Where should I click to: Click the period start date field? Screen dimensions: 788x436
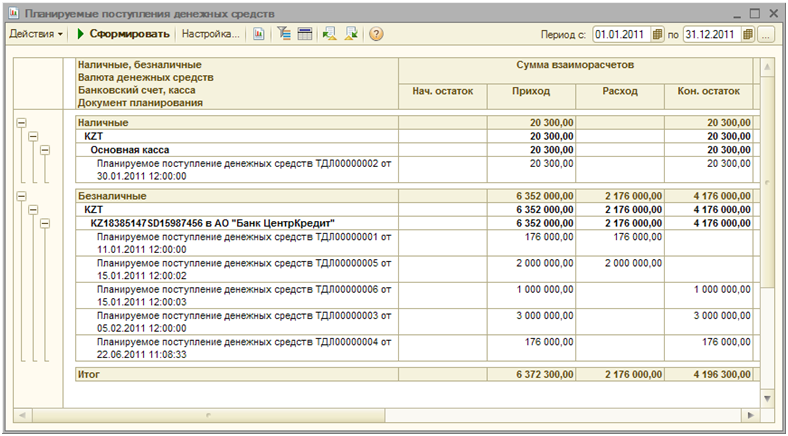[620, 34]
